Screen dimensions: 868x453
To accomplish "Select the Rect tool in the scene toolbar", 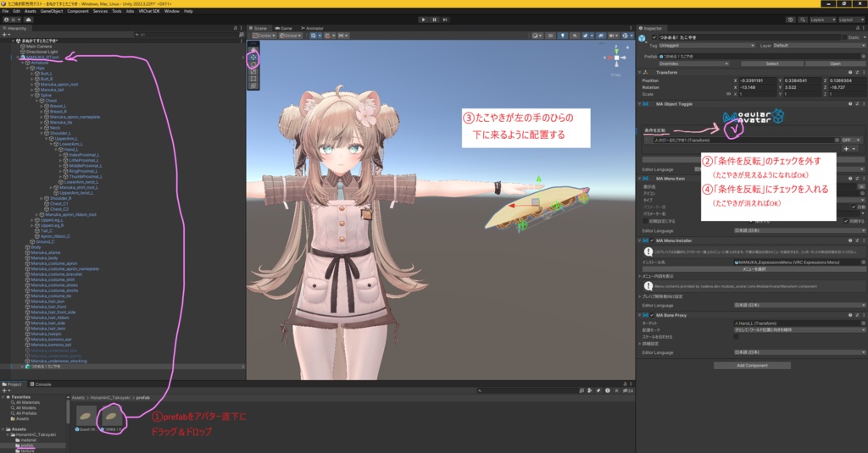I will click(253, 79).
